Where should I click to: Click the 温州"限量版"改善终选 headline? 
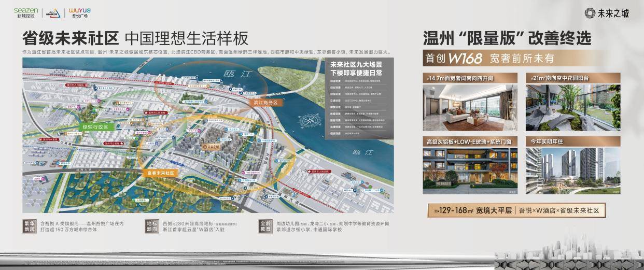[507, 38]
